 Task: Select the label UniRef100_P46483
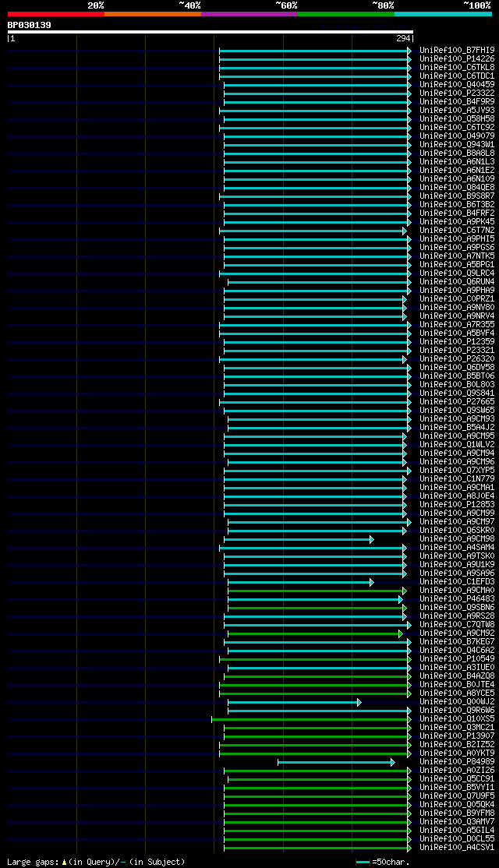click(x=457, y=599)
